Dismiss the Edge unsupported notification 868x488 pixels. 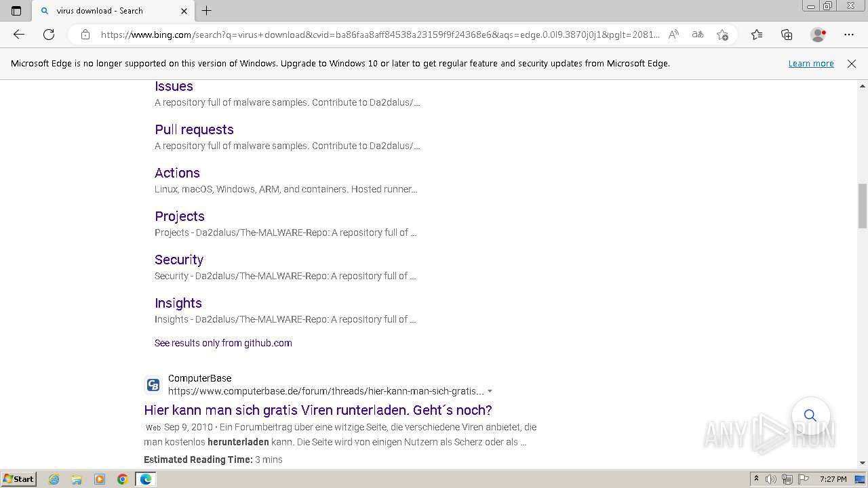(852, 63)
